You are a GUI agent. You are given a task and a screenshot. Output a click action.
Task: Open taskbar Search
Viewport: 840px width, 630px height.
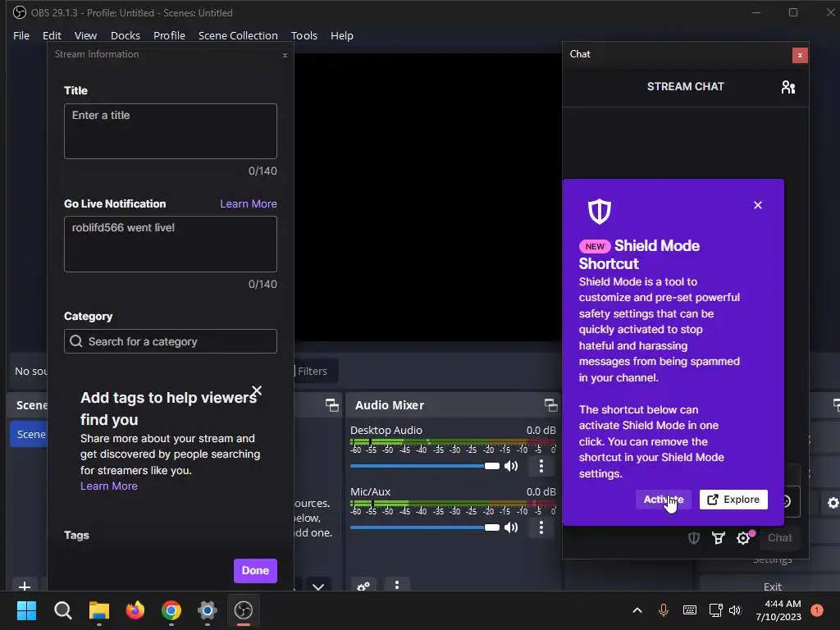click(62, 610)
